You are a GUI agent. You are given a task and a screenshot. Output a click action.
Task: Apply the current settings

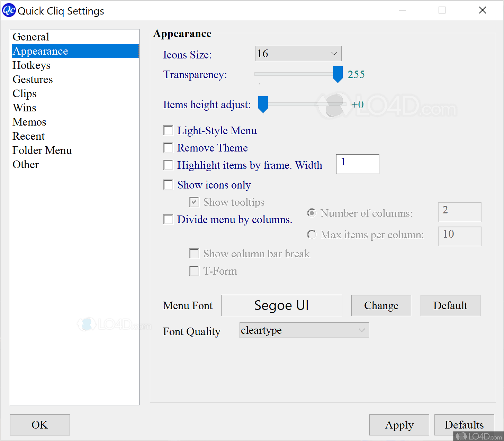pyautogui.click(x=399, y=425)
